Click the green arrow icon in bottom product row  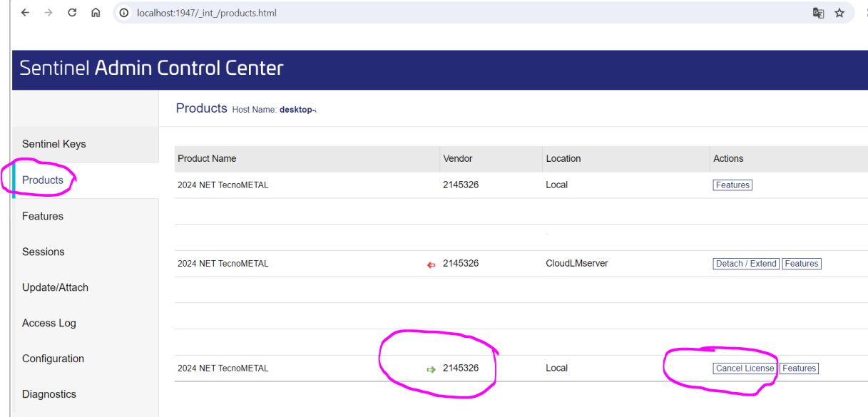point(431,369)
